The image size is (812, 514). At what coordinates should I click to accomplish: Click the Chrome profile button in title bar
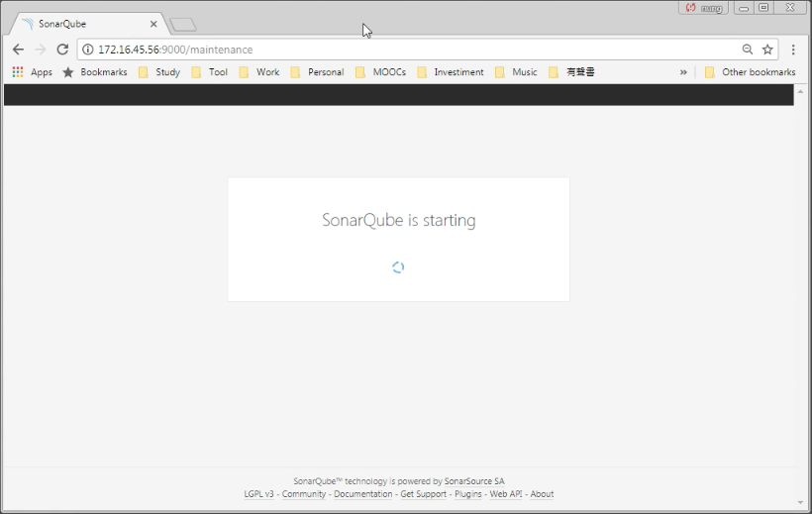click(703, 8)
